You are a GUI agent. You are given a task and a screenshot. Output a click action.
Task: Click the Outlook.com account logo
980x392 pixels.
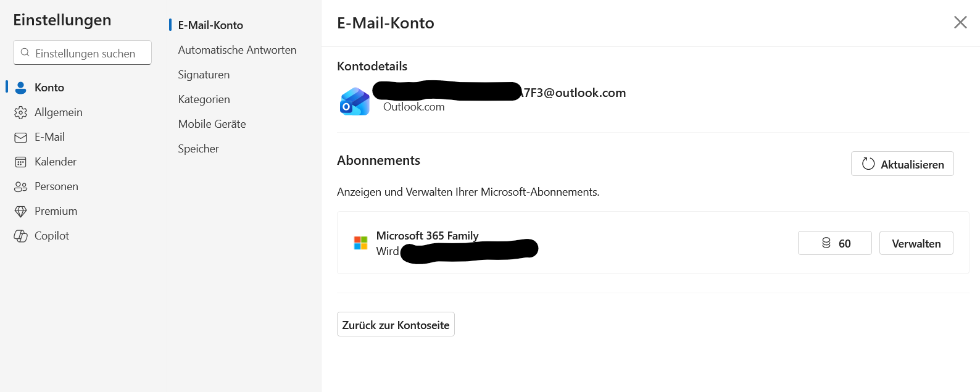(355, 101)
